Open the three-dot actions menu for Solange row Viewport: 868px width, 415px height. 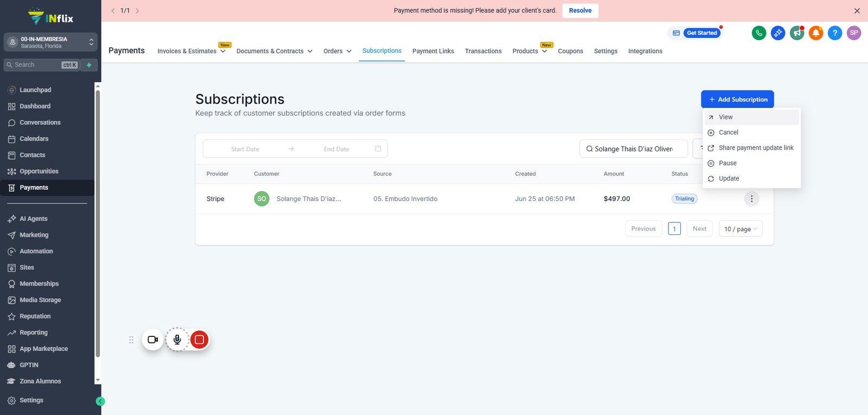pos(751,199)
